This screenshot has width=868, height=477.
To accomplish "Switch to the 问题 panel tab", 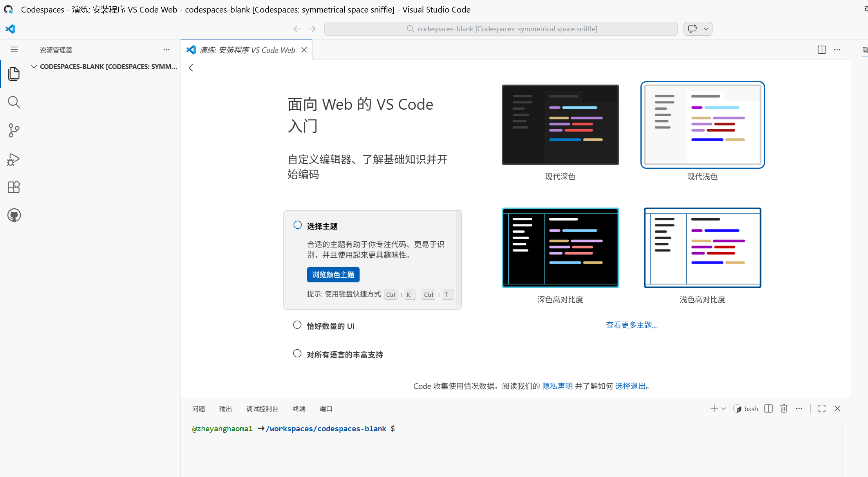I will [x=199, y=409].
